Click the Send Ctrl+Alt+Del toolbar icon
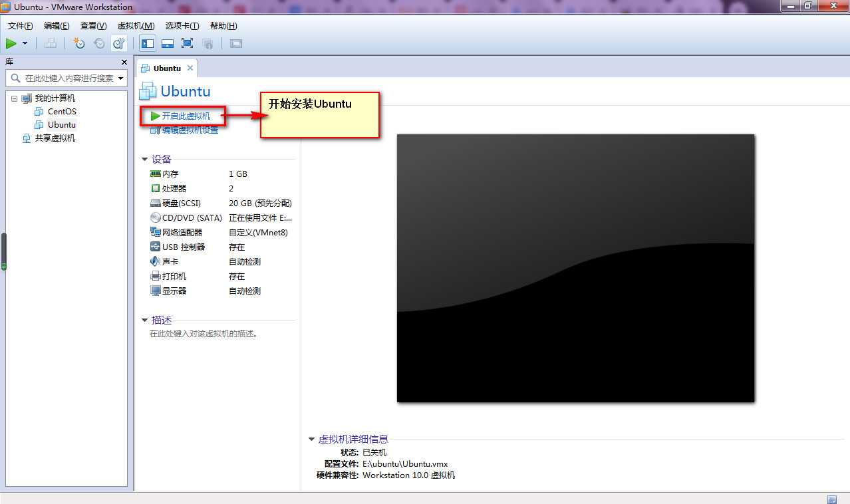Viewport: 850px width, 504px height. click(51, 43)
